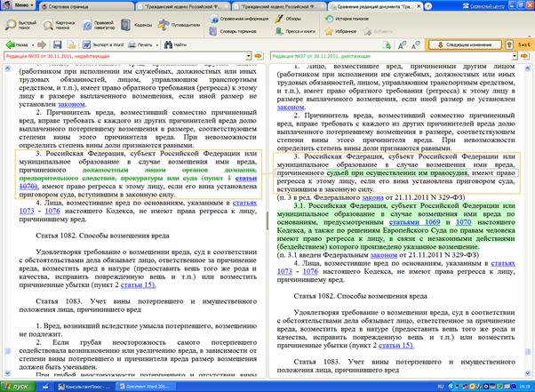Screen dimensions: 535x392
Task: Click orange arrow beside left edition selector
Action: click(x=259, y=56)
